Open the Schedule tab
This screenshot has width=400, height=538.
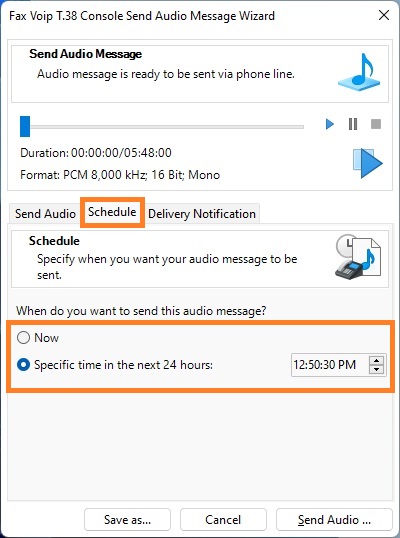pyautogui.click(x=112, y=212)
